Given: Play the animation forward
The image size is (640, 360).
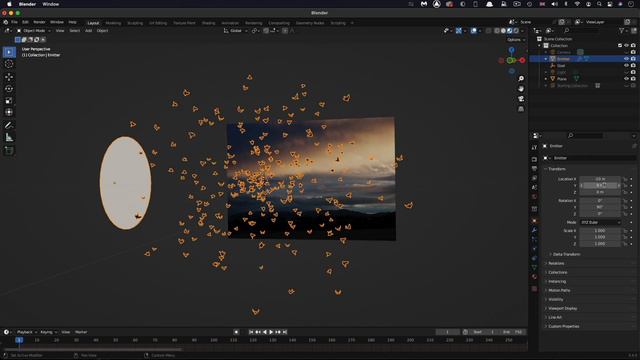Looking at the screenshot, I should point(271,332).
